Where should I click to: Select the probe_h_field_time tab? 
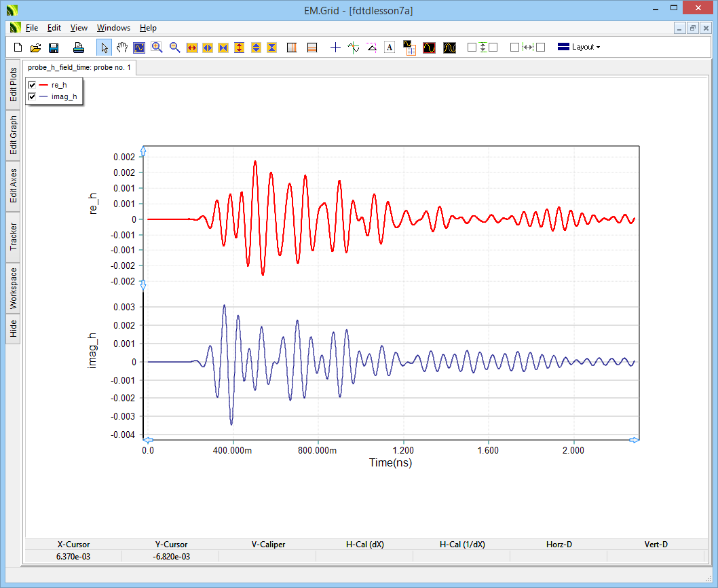[x=79, y=67]
